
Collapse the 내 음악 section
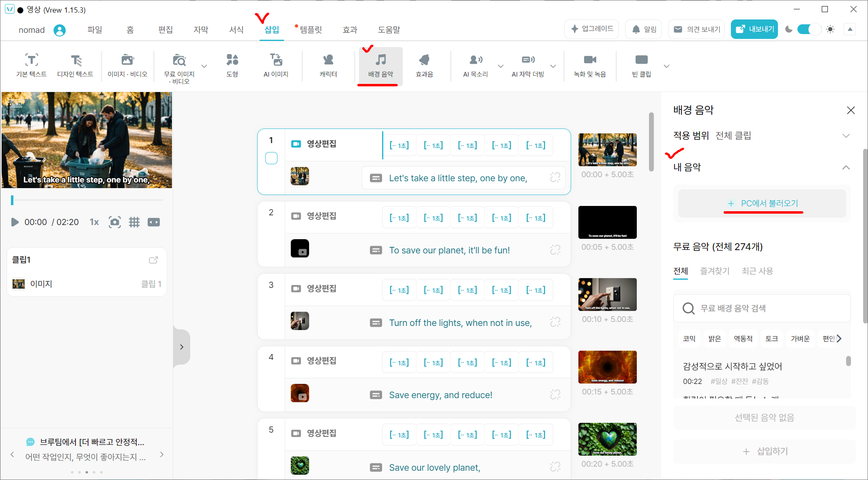(x=846, y=167)
